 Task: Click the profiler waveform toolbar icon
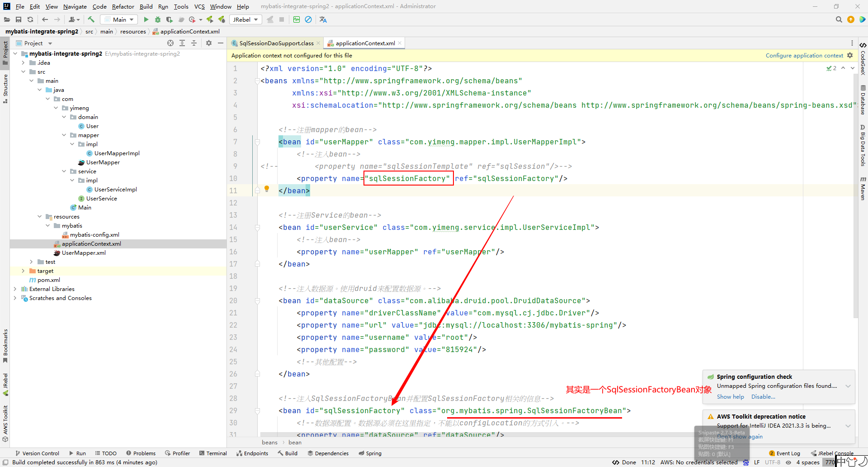click(x=297, y=19)
